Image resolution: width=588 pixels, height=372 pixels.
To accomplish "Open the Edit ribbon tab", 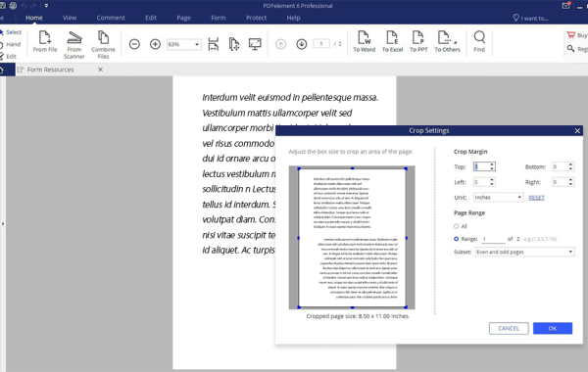I will 151,18.
